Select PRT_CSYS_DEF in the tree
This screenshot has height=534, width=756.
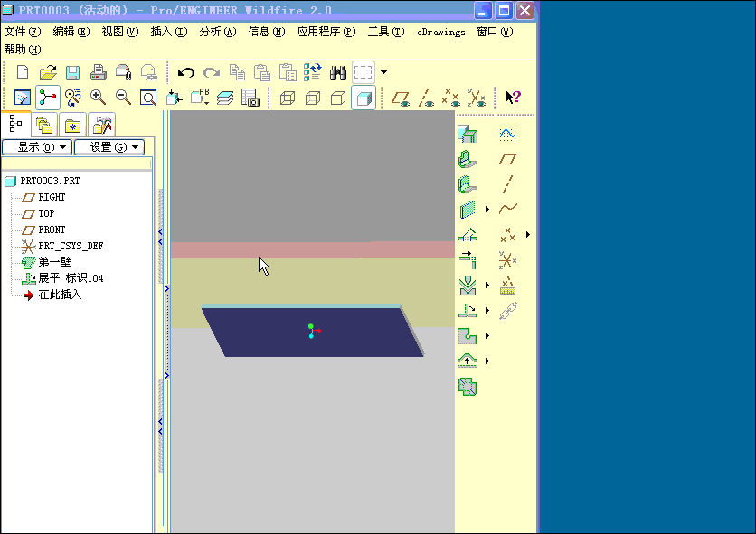click(71, 247)
